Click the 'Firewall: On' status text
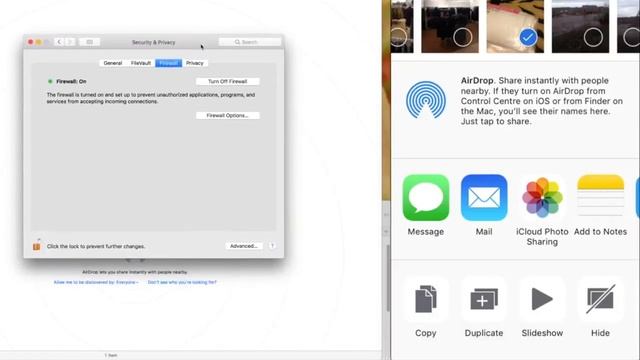 click(x=71, y=82)
